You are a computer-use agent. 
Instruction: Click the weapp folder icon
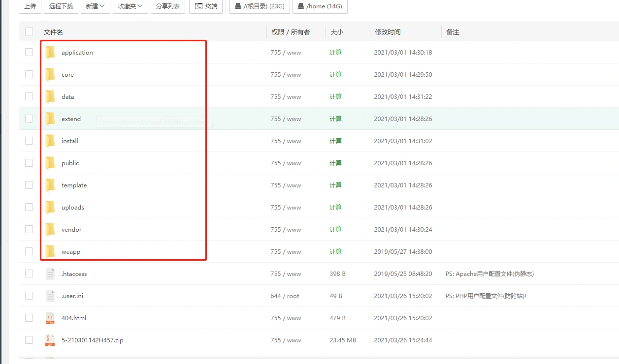[x=50, y=251]
